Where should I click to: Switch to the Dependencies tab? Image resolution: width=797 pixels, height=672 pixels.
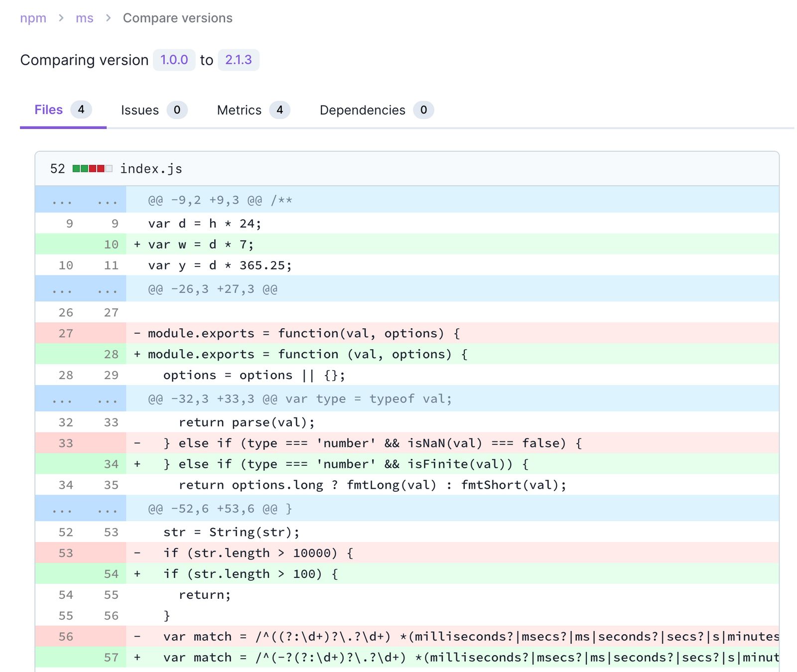tap(377, 110)
